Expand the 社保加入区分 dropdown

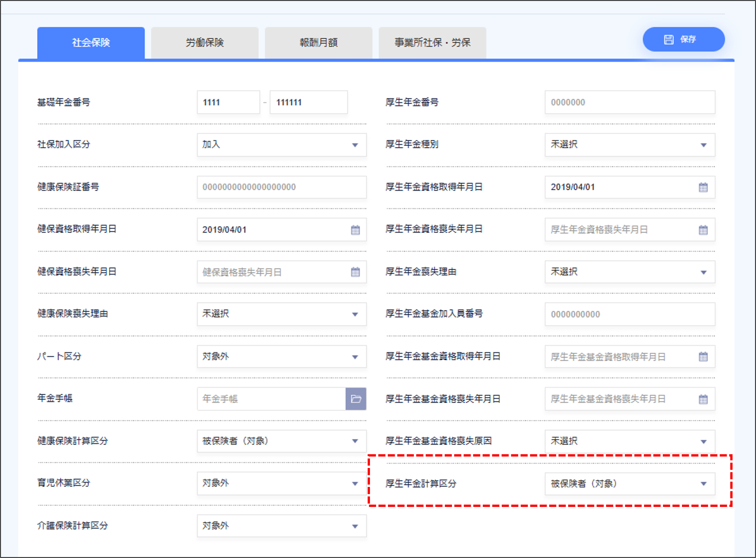281,145
